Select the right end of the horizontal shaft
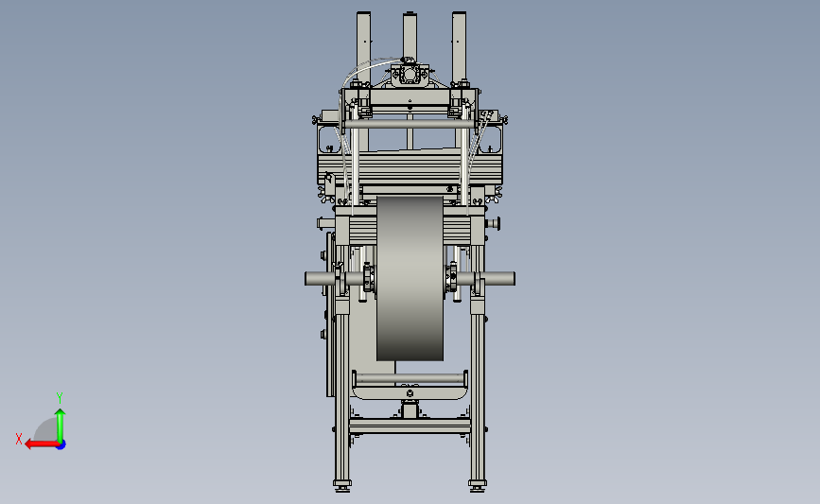 pyautogui.click(x=500, y=279)
